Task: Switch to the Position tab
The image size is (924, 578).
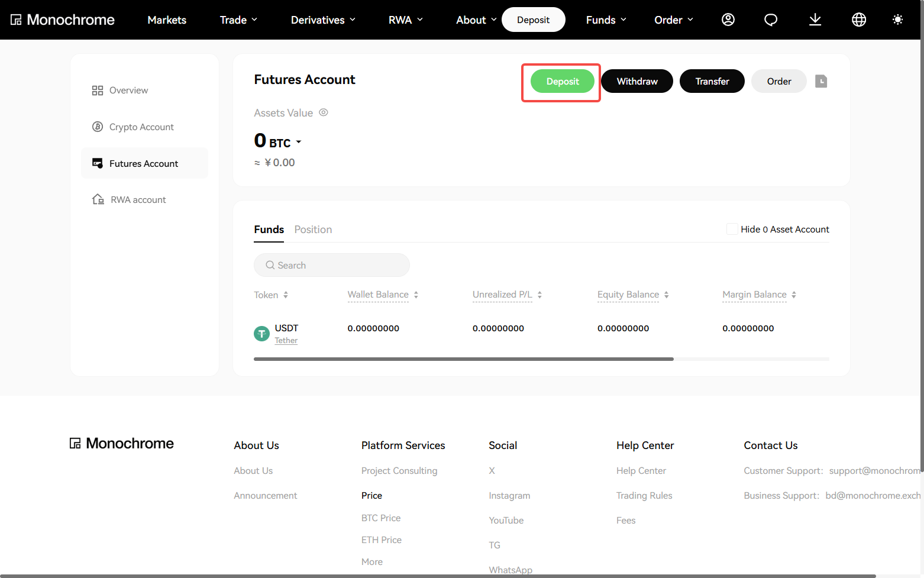Action: (x=313, y=230)
